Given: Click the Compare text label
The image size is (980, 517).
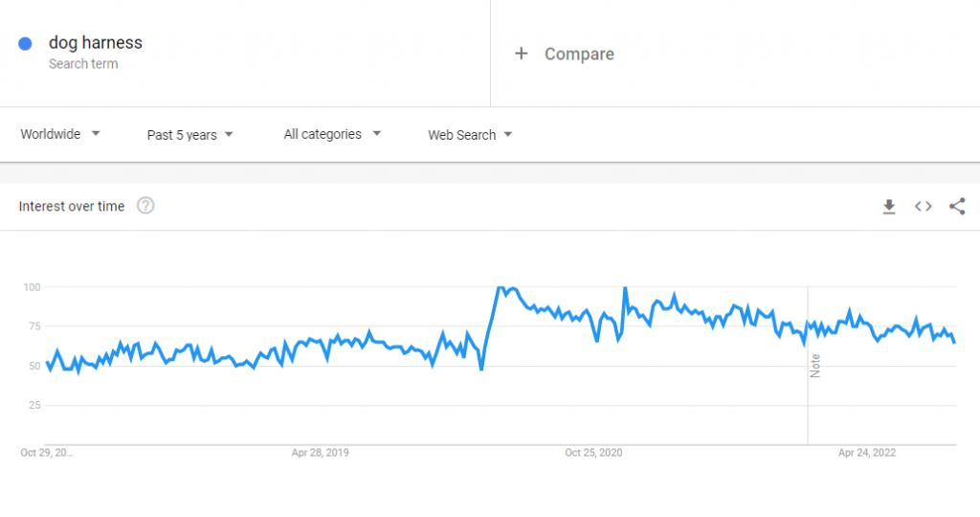Looking at the screenshot, I should coord(579,54).
